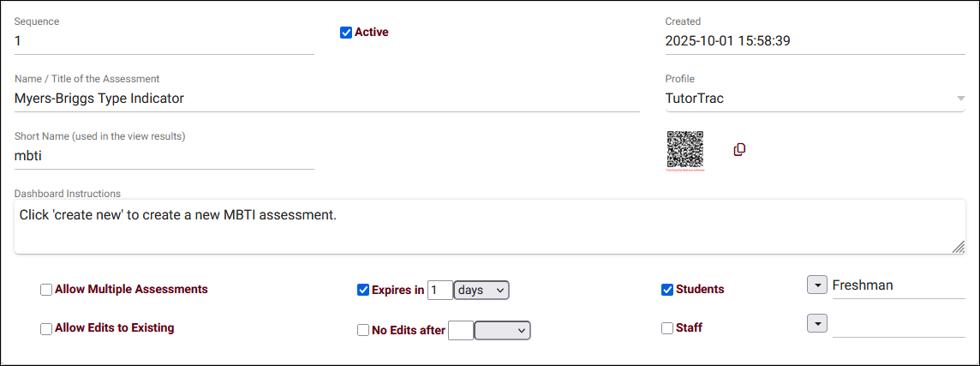
Task: Click the QR code image
Action: coord(684,149)
